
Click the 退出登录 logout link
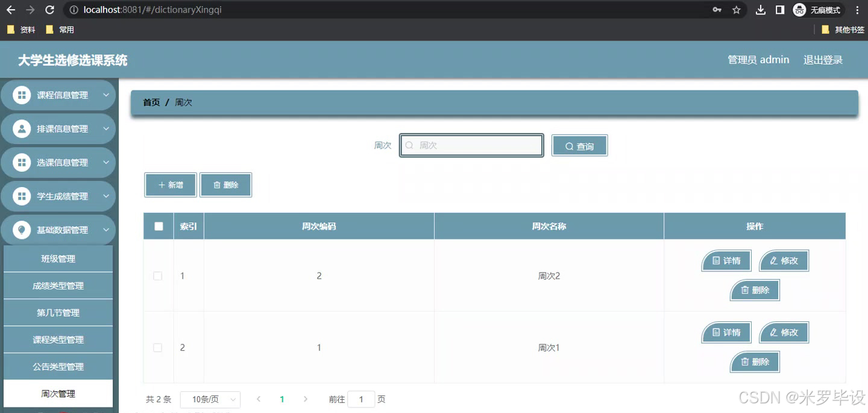click(823, 60)
